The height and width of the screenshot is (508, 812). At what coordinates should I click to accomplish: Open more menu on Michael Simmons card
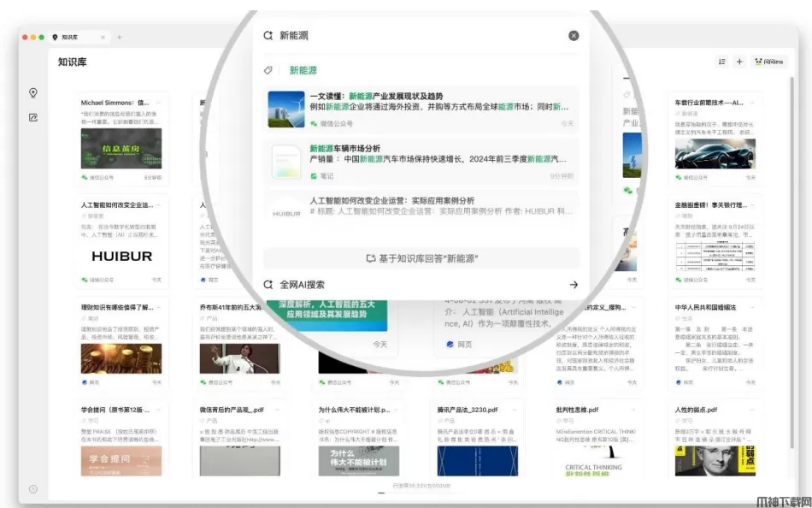(158, 103)
